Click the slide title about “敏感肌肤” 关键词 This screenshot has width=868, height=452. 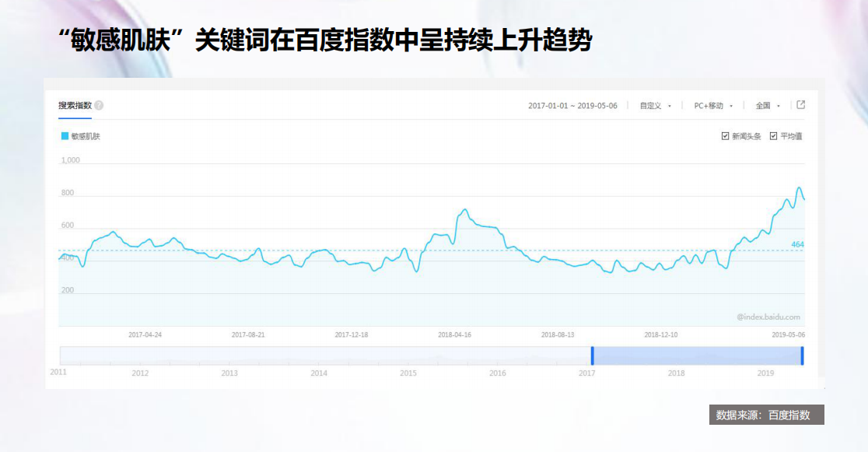pos(325,40)
